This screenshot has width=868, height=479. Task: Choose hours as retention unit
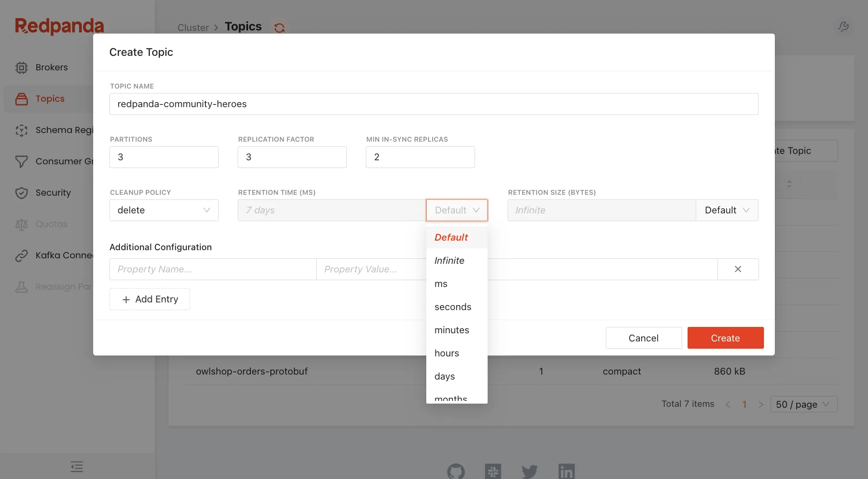457,353
